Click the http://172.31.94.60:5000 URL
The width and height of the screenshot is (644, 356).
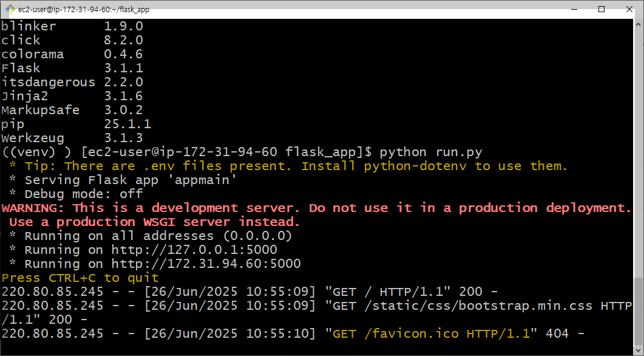206,264
